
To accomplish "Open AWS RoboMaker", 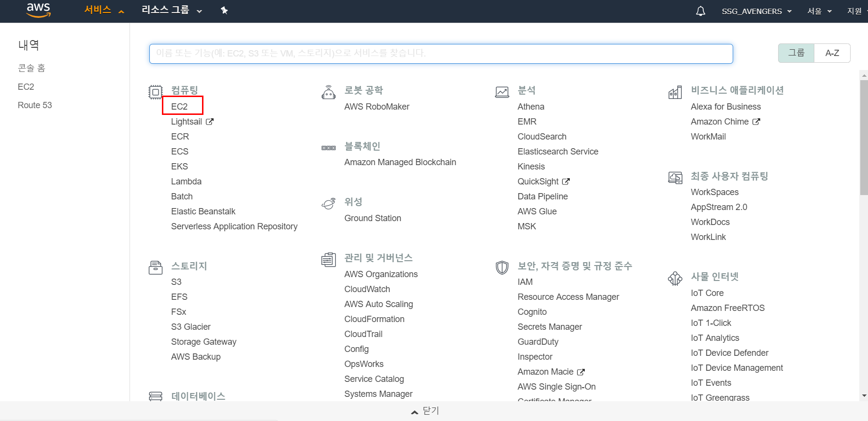I will (376, 107).
